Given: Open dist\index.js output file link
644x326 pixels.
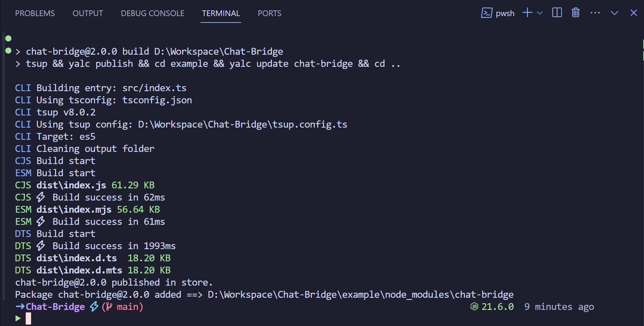Looking at the screenshot, I should (71, 185).
